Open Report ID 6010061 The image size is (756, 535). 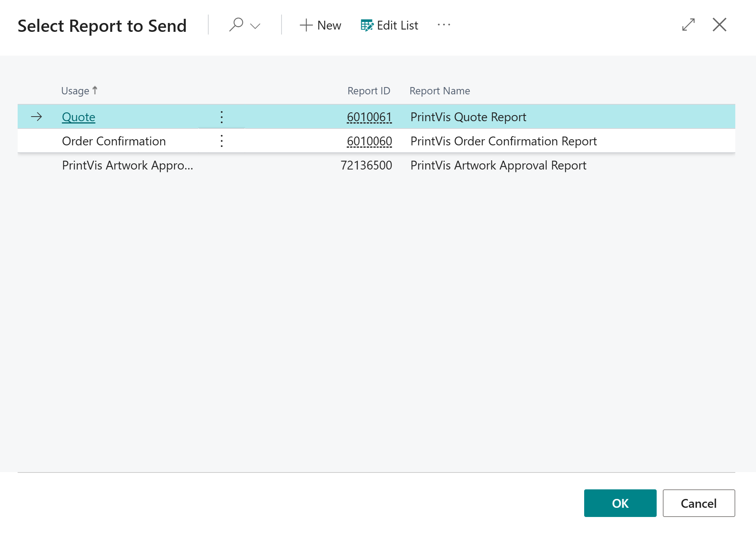tap(369, 117)
